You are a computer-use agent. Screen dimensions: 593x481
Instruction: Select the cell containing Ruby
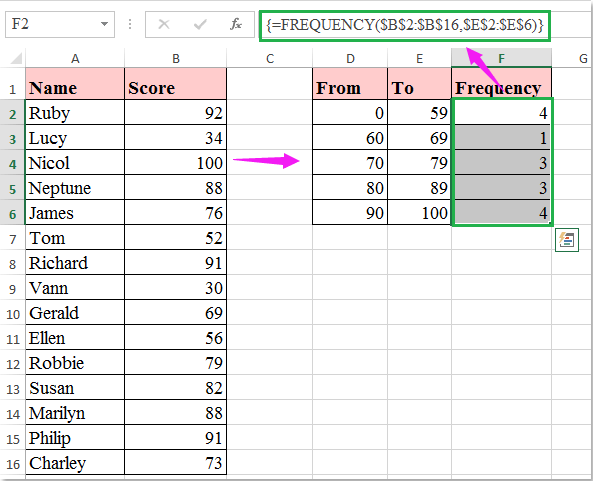pos(75,112)
